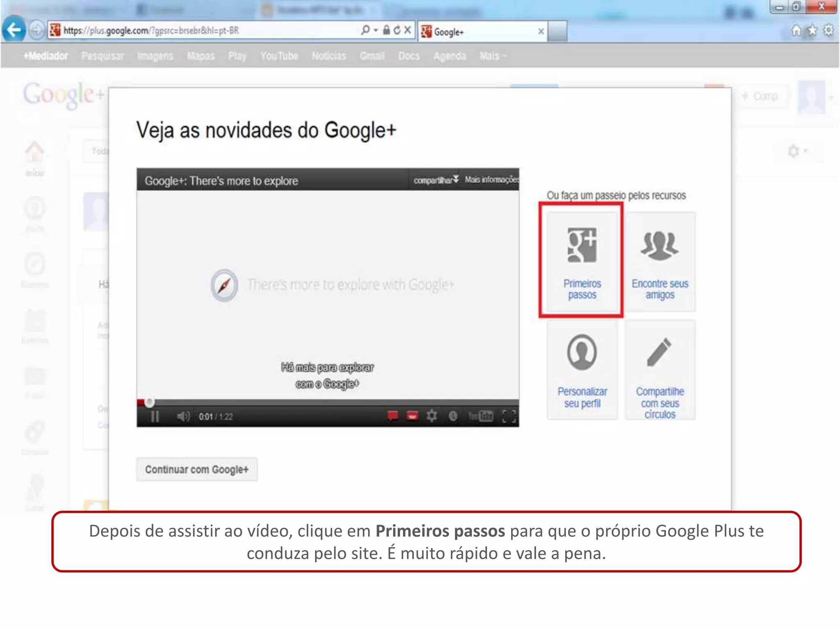Open video quality settings gear
The image size is (840, 630).
[x=431, y=416]
